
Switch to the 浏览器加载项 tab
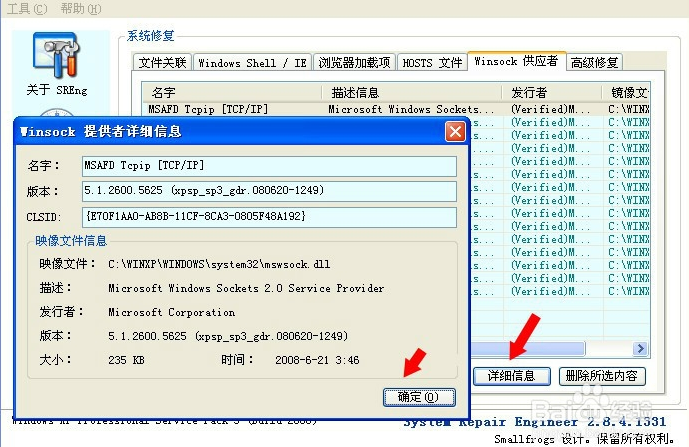pyautogui.click(x=354, y=62)
